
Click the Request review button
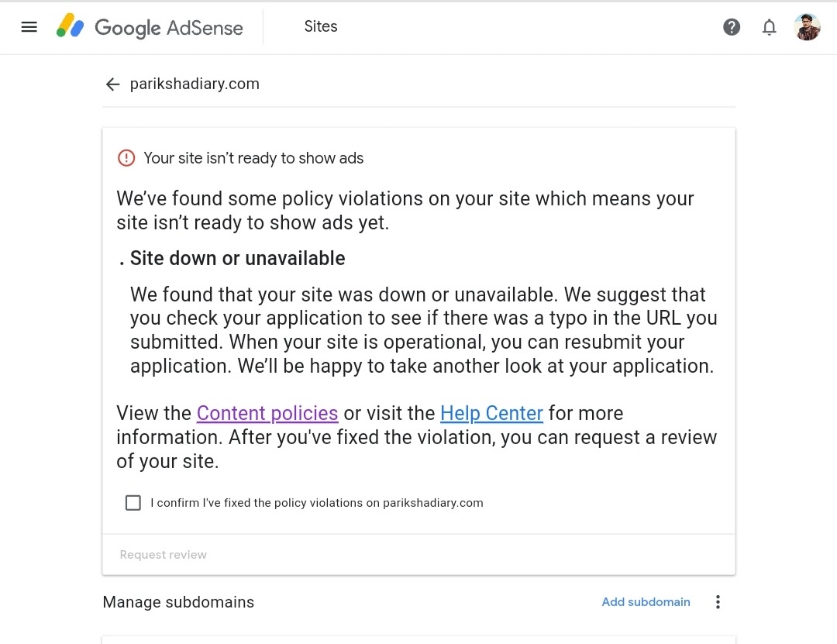point(163,555)
